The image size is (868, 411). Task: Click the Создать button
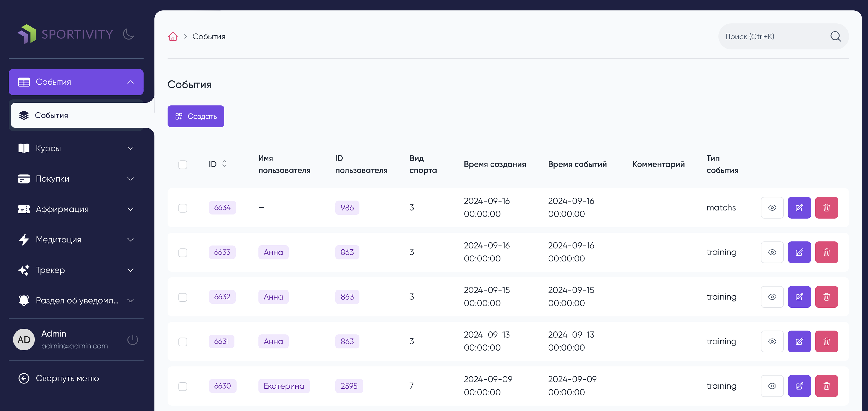pos(196,116)
